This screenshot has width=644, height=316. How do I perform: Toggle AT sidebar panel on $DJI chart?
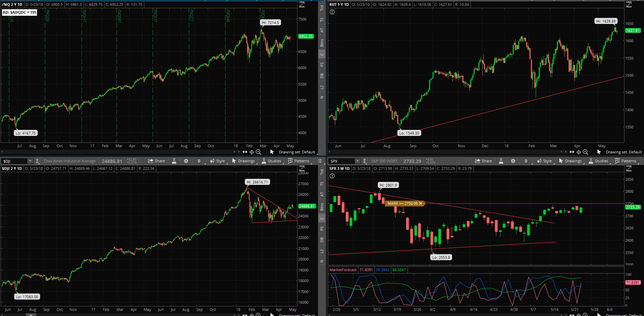point(322,194)
